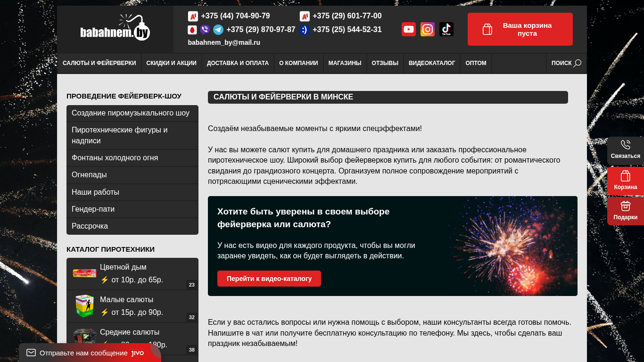The width and height of the screenshot is (644, 362).
Task: Click the Цветной дым product thumbnail
Action: pyautogui.click(x=84, y=273)
